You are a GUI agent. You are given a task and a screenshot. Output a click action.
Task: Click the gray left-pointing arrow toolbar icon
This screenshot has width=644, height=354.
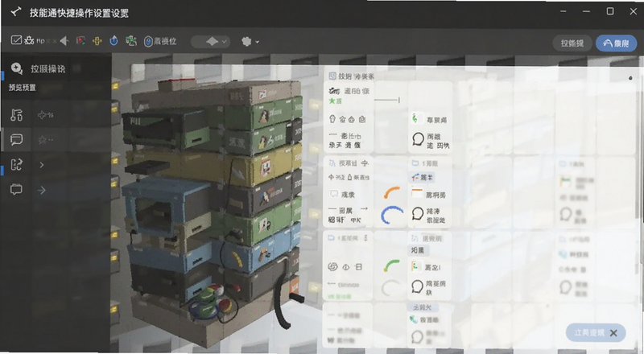[x=64, y=40]
